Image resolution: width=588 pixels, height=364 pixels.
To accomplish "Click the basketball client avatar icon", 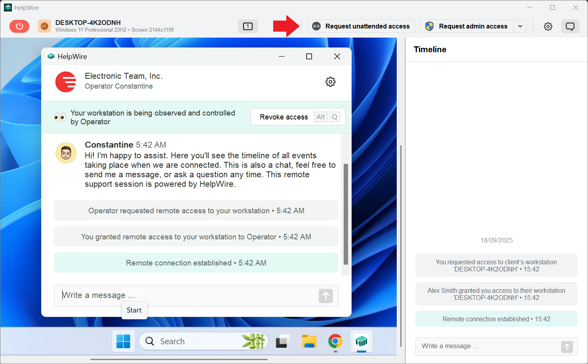I will pyautogui.click(x=44, y=26).
